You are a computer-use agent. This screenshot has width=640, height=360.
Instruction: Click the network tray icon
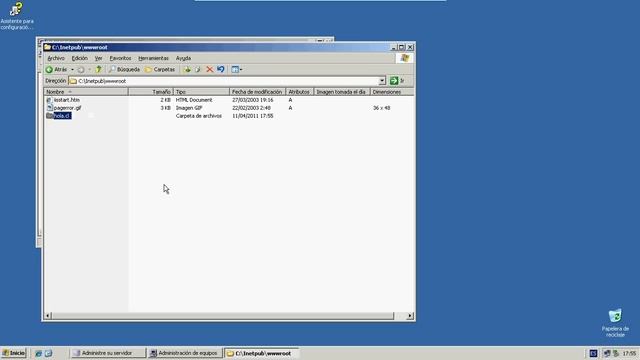click(607, 353)
